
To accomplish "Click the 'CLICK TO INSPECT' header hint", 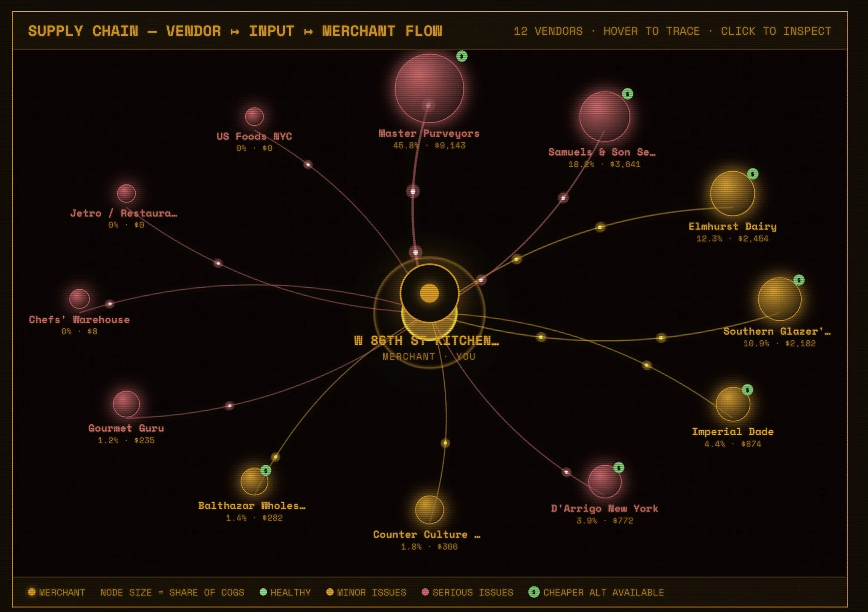I will point(776,31).
